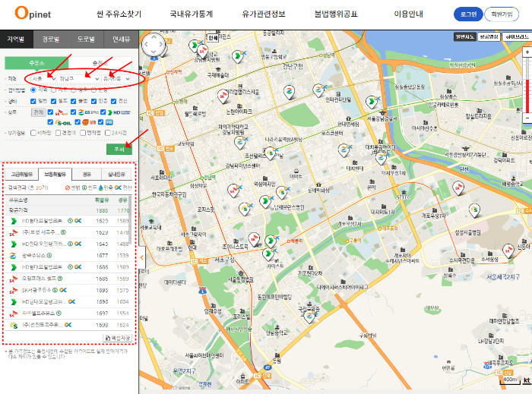Switch to the 도로별 tab
Image resolution: width=532 pixels, height=394 pixels.
click(86, 39)
